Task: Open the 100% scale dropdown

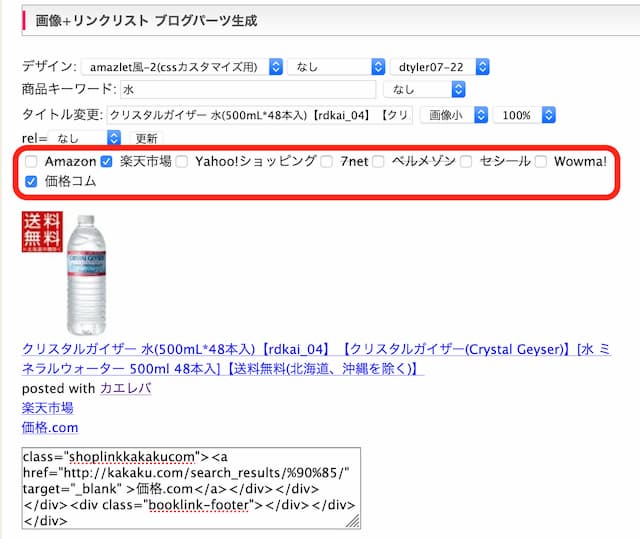Action: coord(524,115)
